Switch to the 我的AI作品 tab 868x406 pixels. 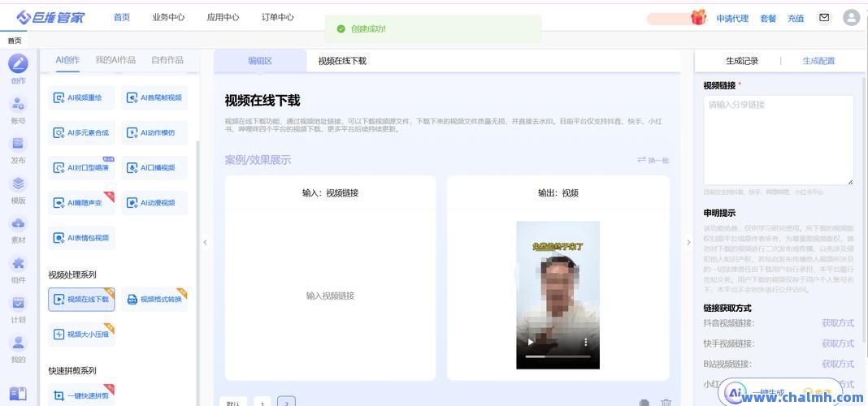[115, 60]
